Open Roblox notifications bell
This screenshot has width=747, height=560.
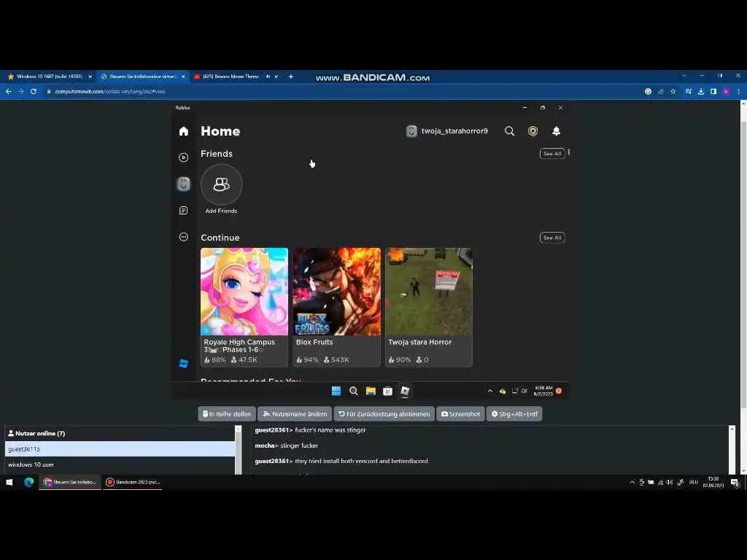click(x=556, y=131)
